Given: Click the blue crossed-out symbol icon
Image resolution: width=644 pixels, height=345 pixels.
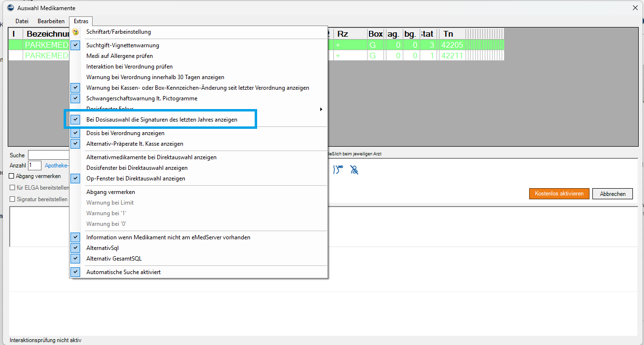Looking at the screenshot, I should pyautogui.click(x=354, y=170).
